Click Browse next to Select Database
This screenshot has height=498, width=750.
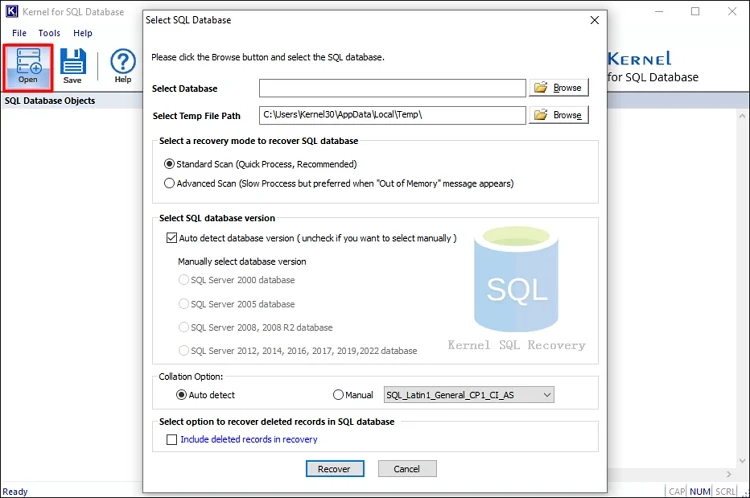tap(558, 88)
